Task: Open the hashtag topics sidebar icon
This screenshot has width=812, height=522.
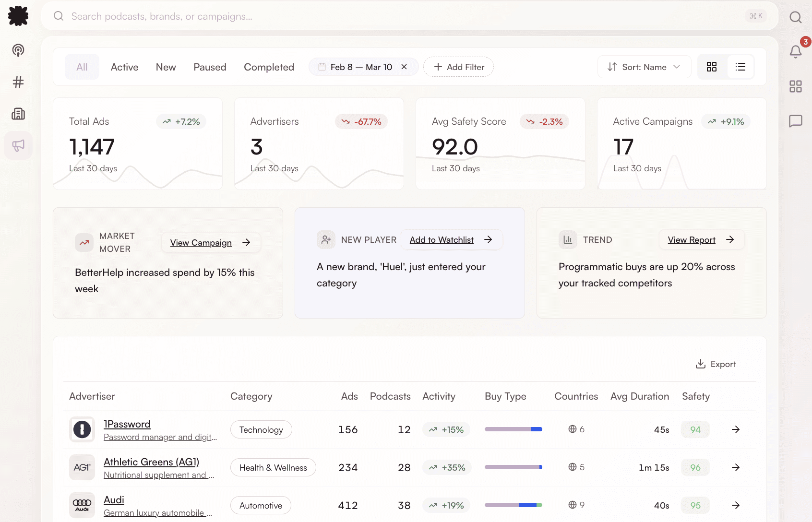Action: tap(18, 82)
